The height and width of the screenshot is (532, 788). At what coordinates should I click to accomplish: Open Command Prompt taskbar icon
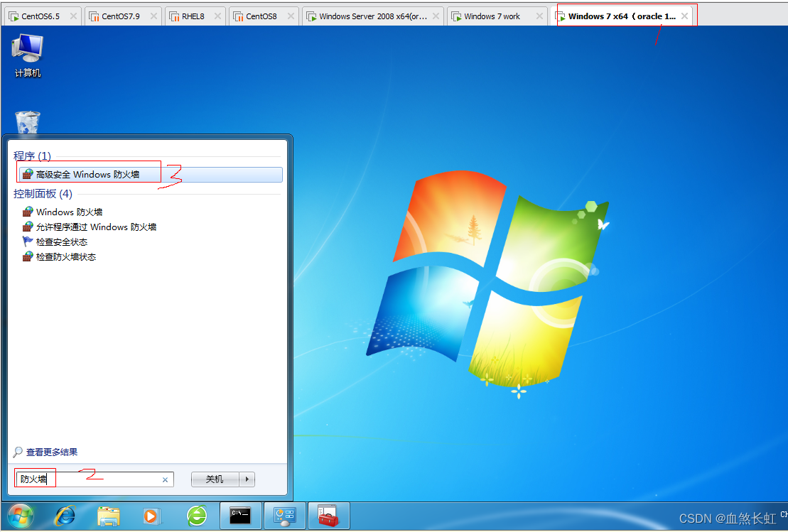[x=240, y=516]
